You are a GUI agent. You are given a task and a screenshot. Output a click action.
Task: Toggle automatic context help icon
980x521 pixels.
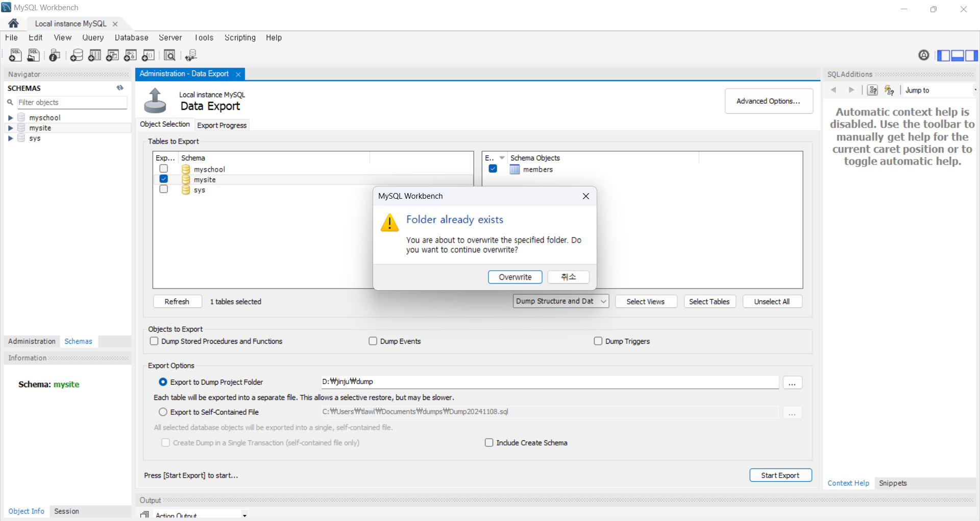point(889,90)
